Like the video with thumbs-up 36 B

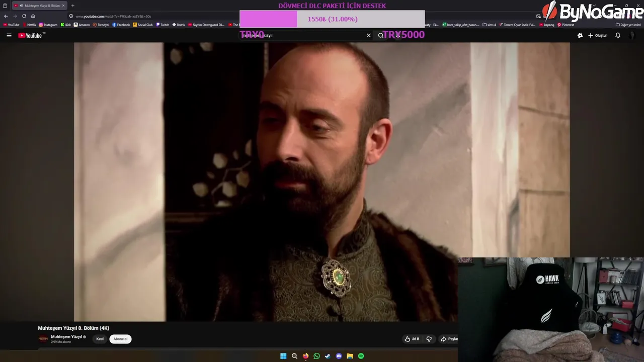[412, 339]
